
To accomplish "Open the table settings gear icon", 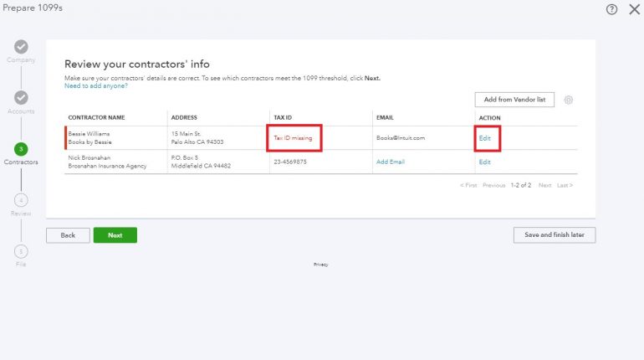I will point(569,100).
